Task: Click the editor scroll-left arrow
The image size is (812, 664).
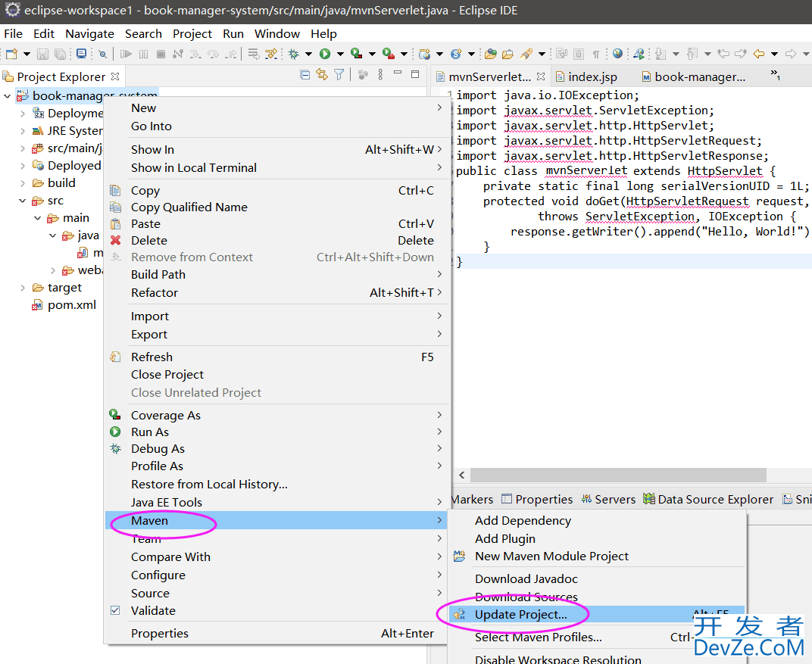Action: click(462, 475)
